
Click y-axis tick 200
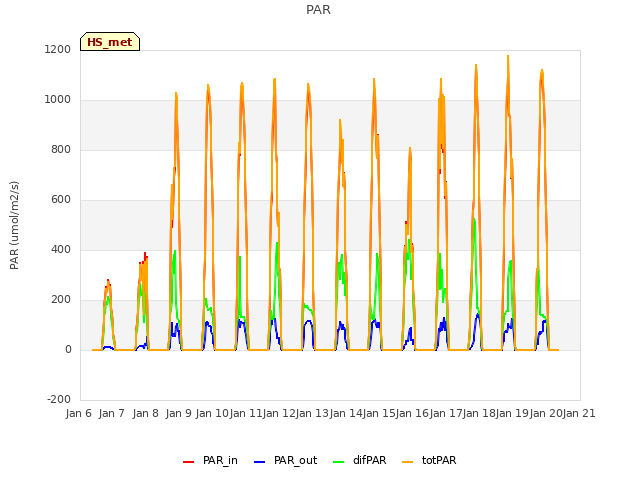tap(61, 300)
